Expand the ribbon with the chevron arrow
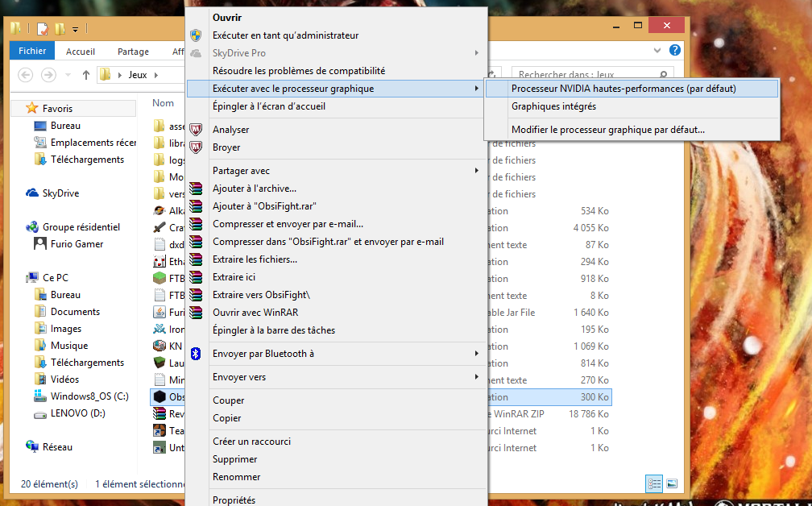Viewport: 812px width, 506px height. pos(657,50)
